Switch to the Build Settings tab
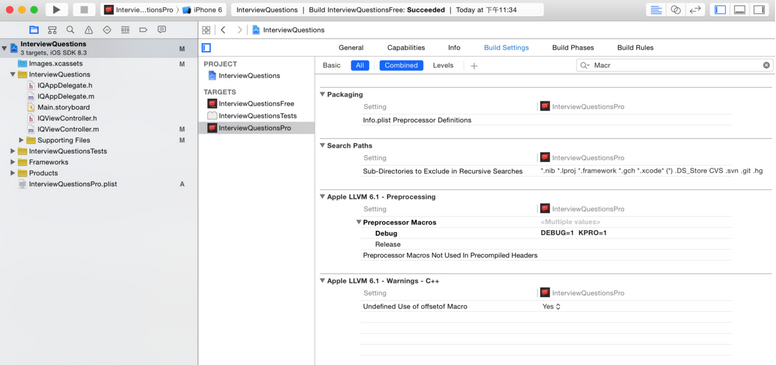The height and width of the screenshot is (365, 776). (x=506, y=47)
